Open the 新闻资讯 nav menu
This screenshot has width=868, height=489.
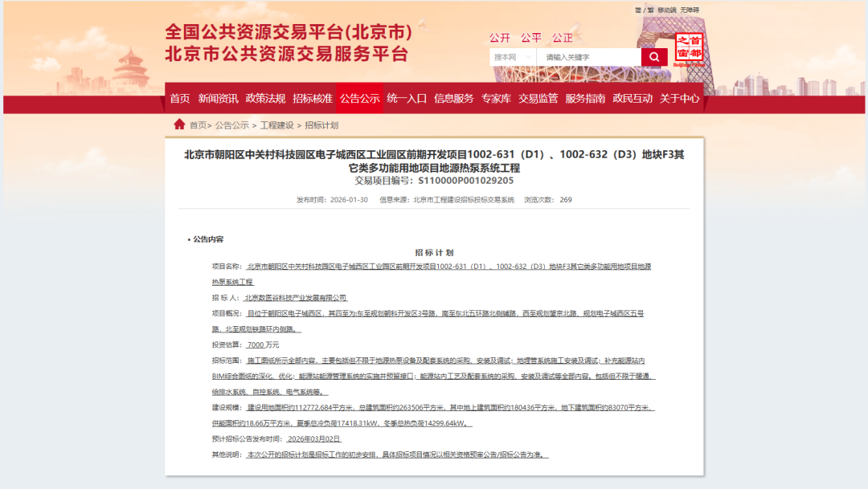point(218,99)
